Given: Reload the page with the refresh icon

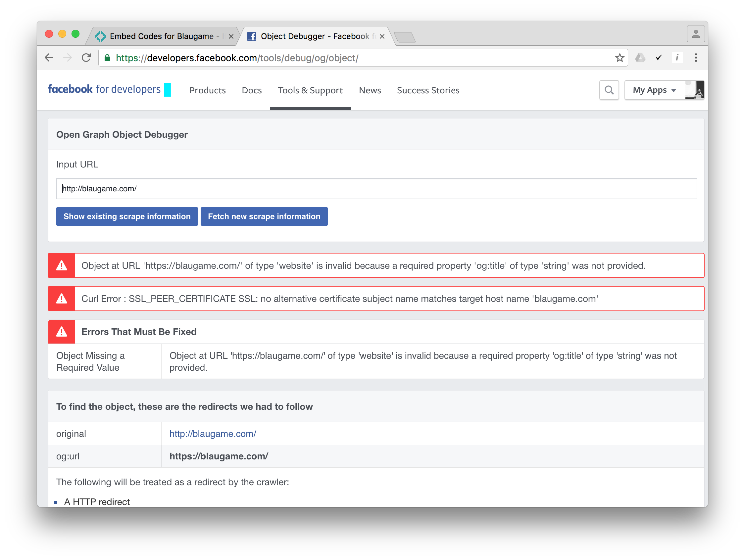Looking at the screenshot, I should [x=86, y=58].
